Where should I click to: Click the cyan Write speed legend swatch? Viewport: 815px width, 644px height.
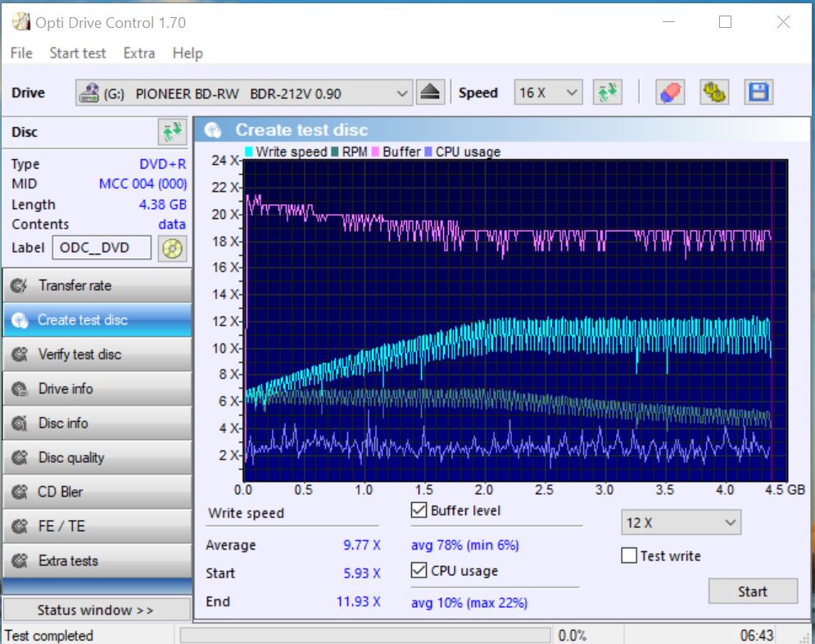point(249,152)
